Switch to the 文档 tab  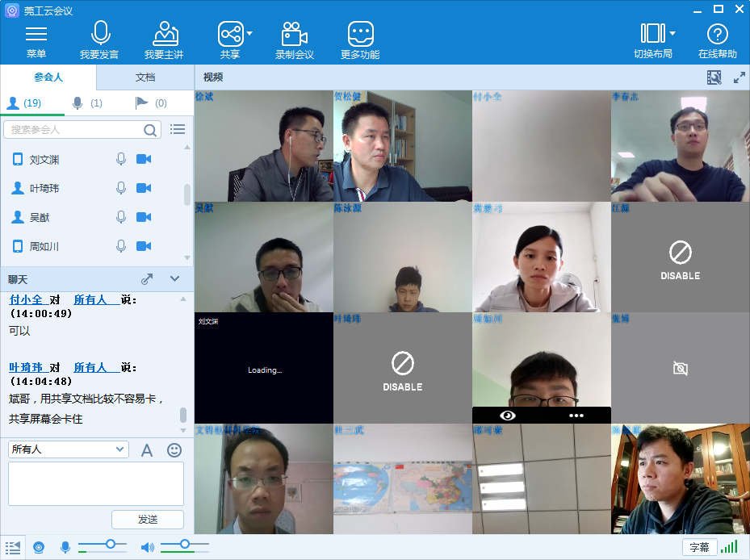(145, 77)
